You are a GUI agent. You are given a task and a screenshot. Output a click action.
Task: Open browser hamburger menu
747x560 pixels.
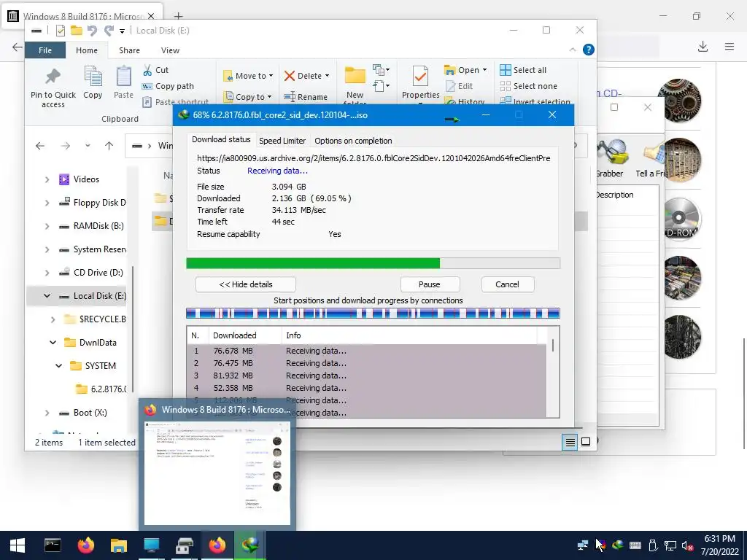[729, 46]
